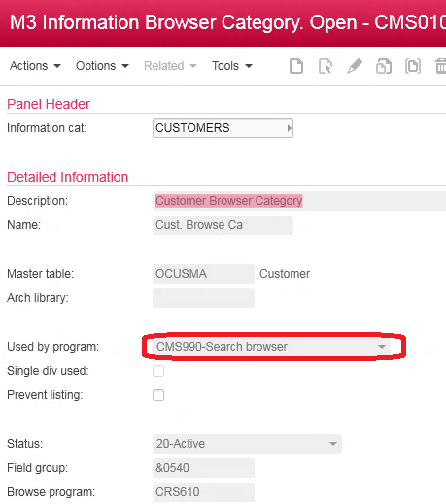Tick the Single div used checkbox
The width and height of the screenshot is (446, 504).
tap(158, 371)
